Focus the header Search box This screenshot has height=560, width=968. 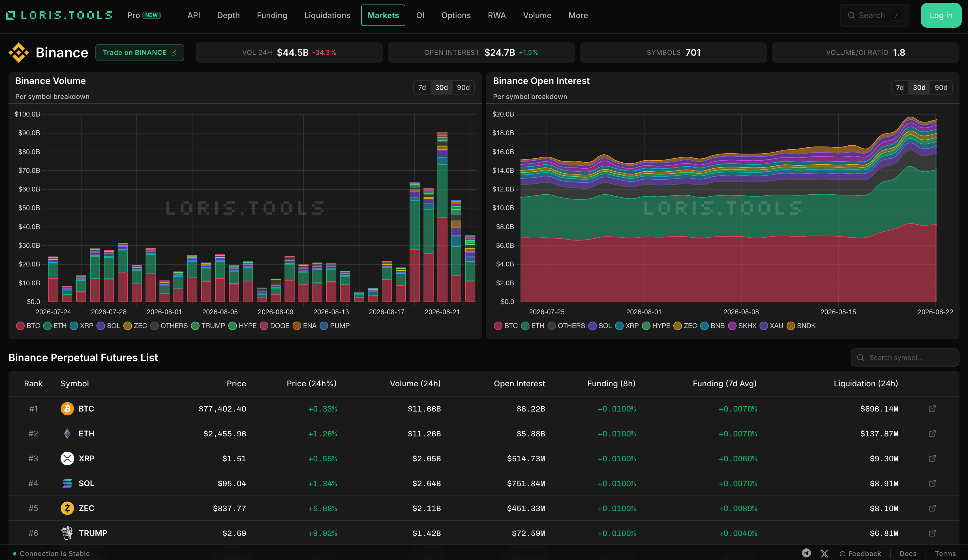pos(874,15)
